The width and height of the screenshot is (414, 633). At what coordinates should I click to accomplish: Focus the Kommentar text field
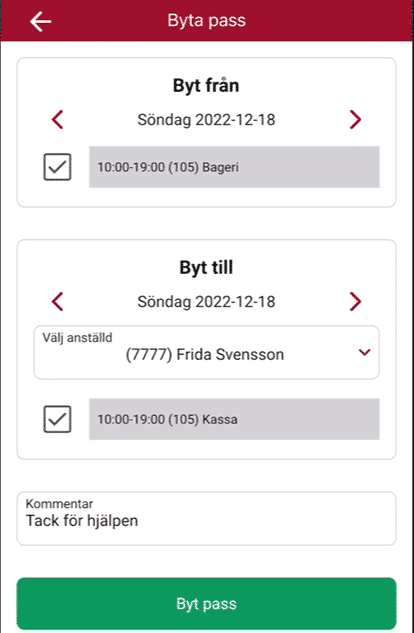point(206,518)
